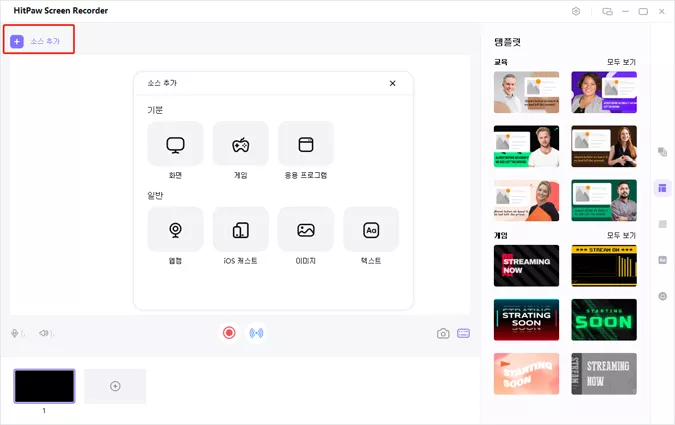Select 화면 (Screen) source icon
The height and width of the screenshot is (425, 675).
[x=175, y=144]
